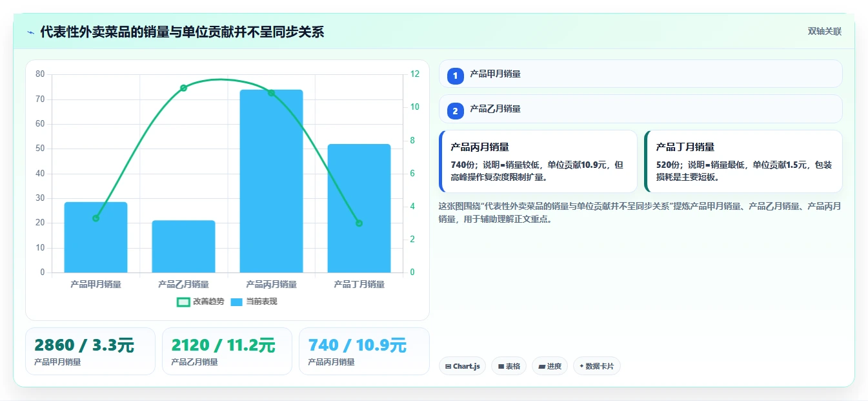This screenshot has width=868, height=401.
Task: Click the green 改善趋势 legend swatch
Action: click(183, 302)
